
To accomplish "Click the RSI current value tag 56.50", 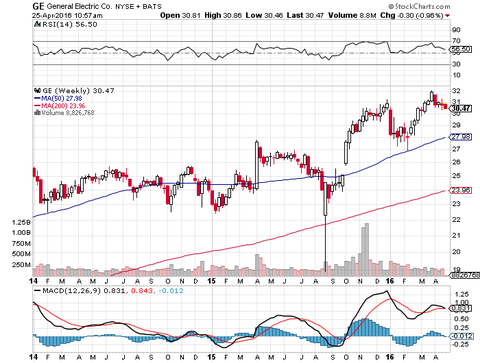I will click(x=461, y=49).
